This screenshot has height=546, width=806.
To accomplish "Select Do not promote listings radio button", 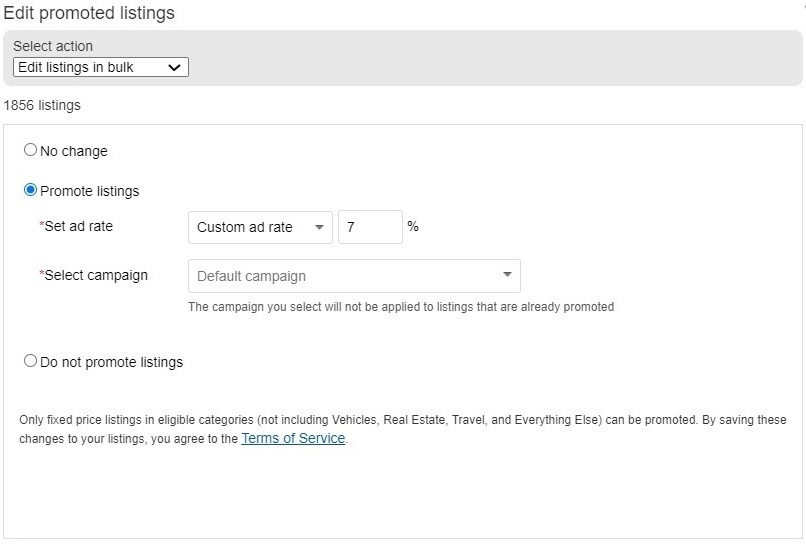I will pos(30,361).
